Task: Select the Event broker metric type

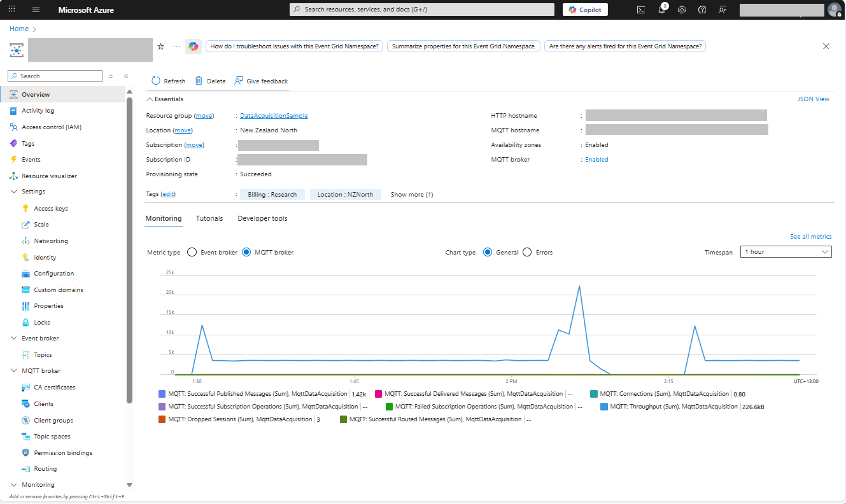Action: click(x=192, y=252)
